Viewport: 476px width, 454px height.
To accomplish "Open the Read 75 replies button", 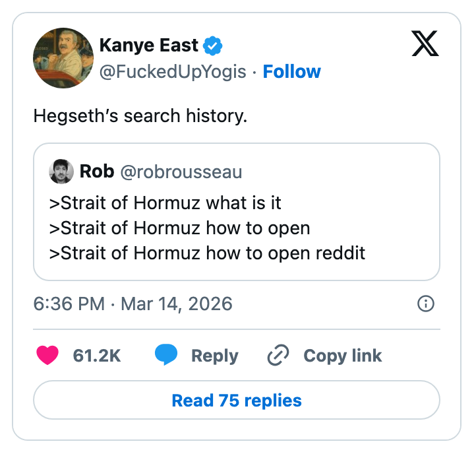I will click(x=237, y=401).
